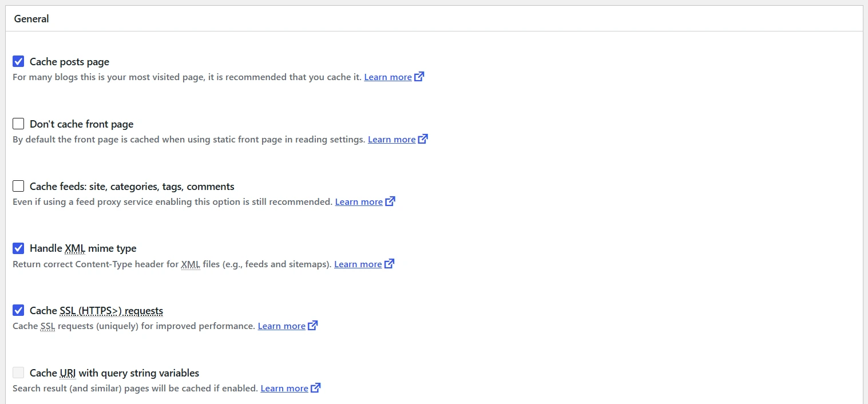Open Learn more link for SSL requests caching
The width and height of the screenshot is (868, 404).
point(282,326)
